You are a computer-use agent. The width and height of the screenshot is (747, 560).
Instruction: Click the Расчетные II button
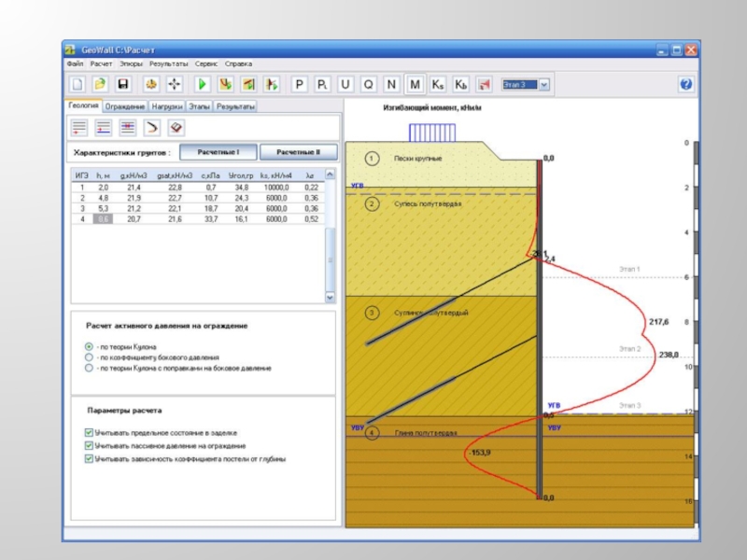click(298, 152)
